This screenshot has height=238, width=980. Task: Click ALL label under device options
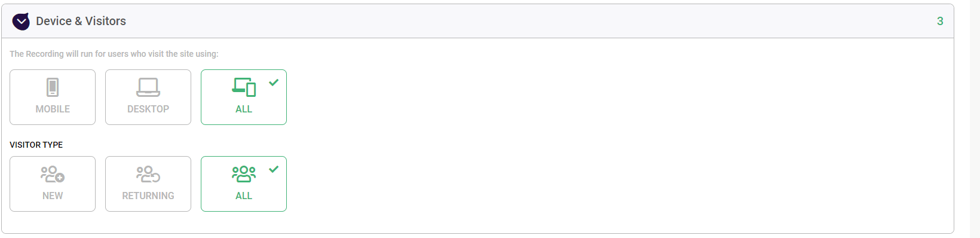pyautogui.click(x=244, y=109)
